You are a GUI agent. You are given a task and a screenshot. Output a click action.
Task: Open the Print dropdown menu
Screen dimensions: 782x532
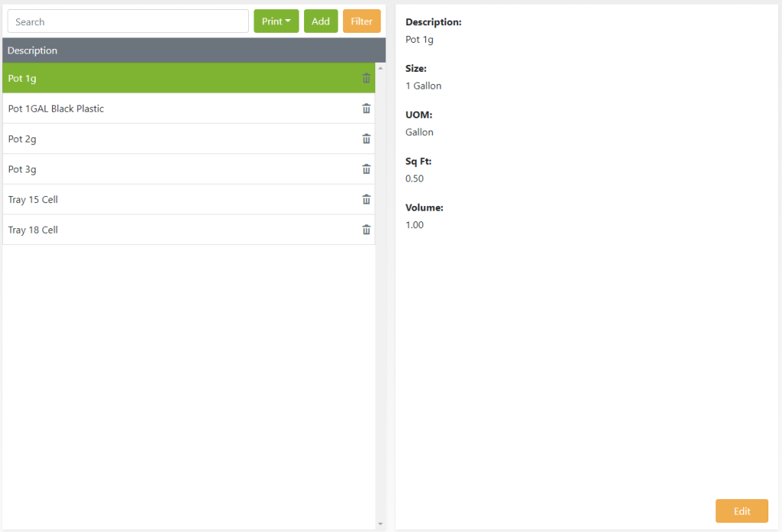(x=276, y=21)
